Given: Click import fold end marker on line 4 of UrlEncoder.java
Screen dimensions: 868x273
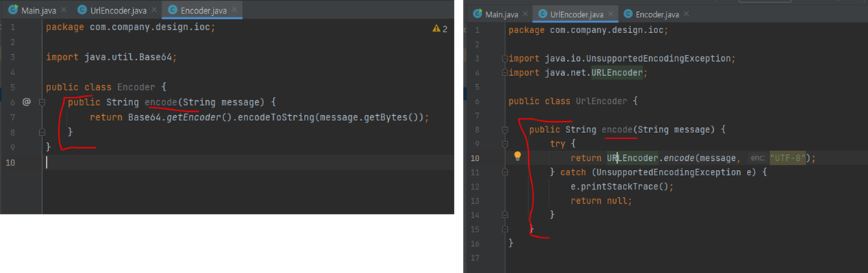Looking at the screenshot, I should tap(504, 73).
